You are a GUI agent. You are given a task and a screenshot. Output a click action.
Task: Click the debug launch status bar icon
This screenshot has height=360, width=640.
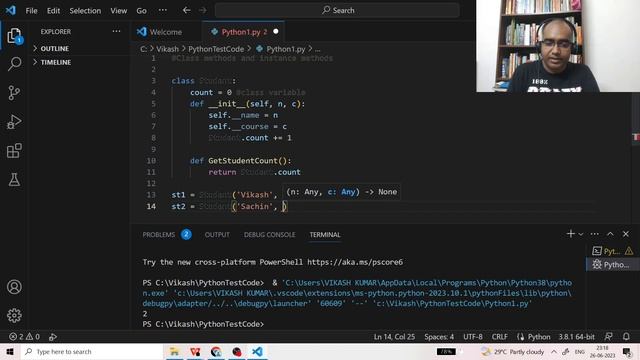point(53,337)
